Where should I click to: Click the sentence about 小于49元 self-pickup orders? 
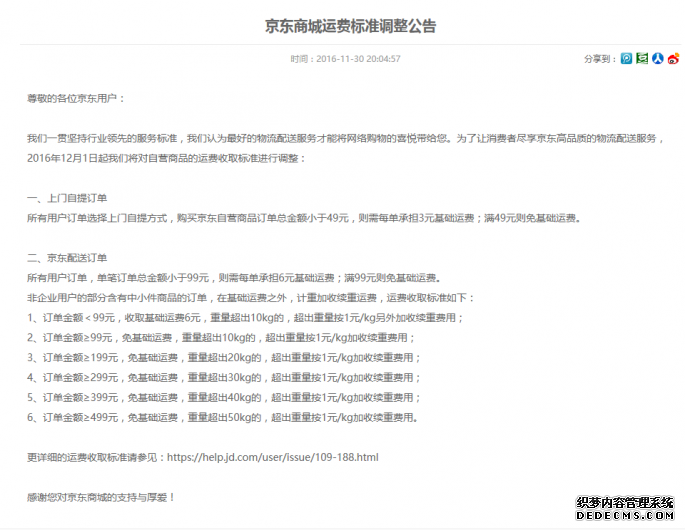(x=304, y=218)
